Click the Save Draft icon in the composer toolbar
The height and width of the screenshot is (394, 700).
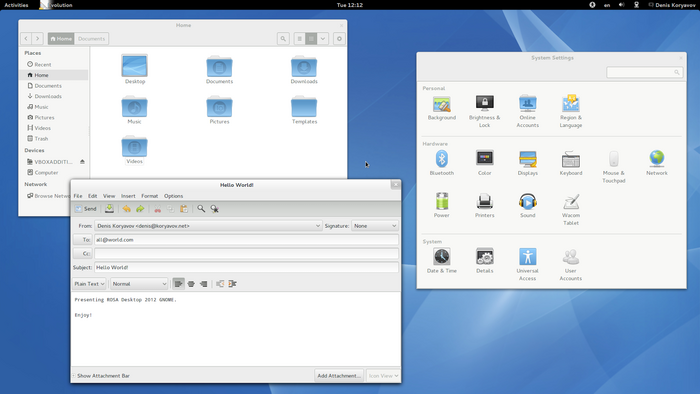pyautogui.click(x=109, y=209)
